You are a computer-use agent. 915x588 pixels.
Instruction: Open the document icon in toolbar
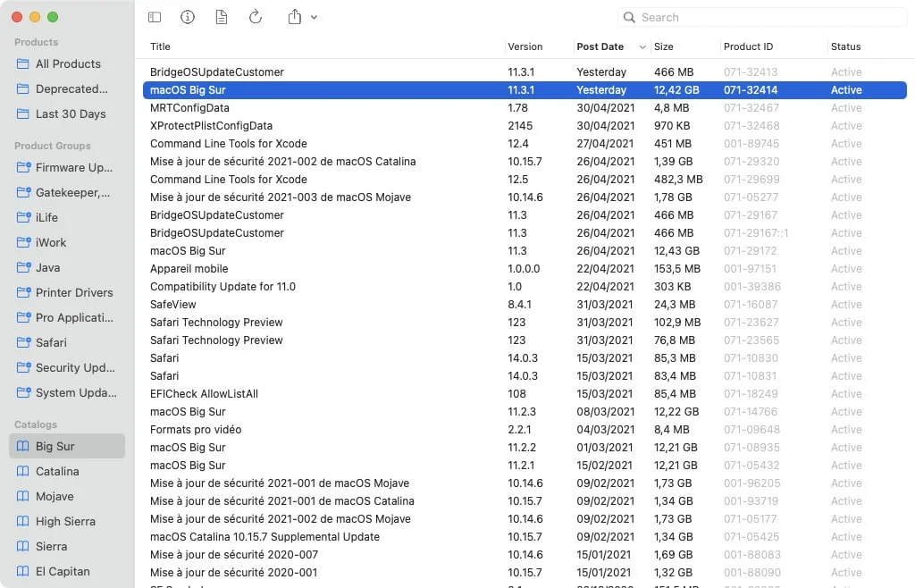tap(222, 17)
